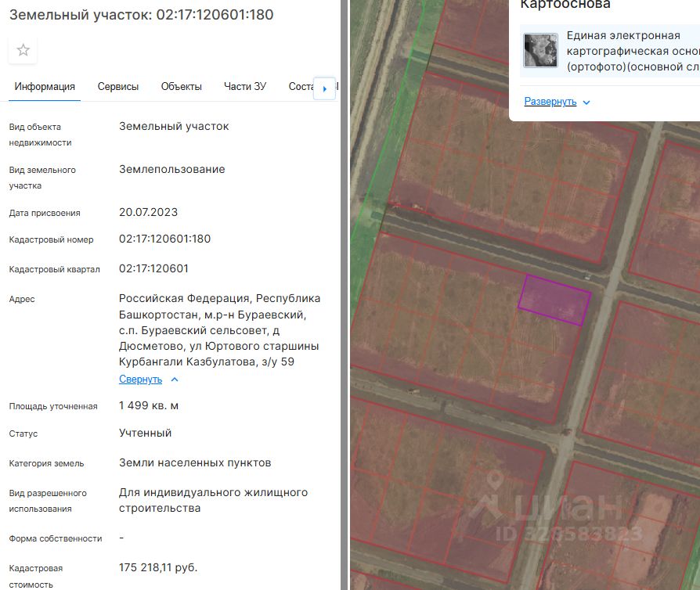This screenshot has height=590, width=700.
Task: Select the date 20.07.2023 value
Action: click(x=148, y=212)
